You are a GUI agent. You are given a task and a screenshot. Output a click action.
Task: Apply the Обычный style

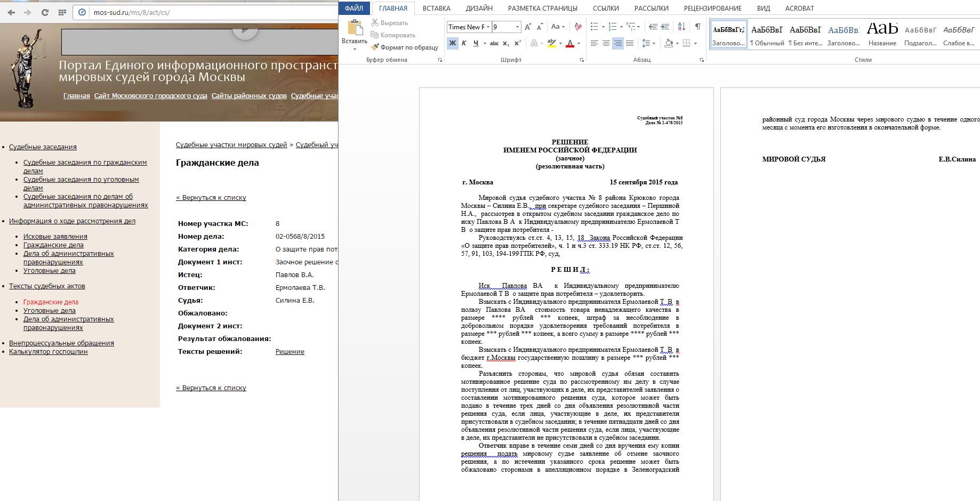[x=767, y=35]
